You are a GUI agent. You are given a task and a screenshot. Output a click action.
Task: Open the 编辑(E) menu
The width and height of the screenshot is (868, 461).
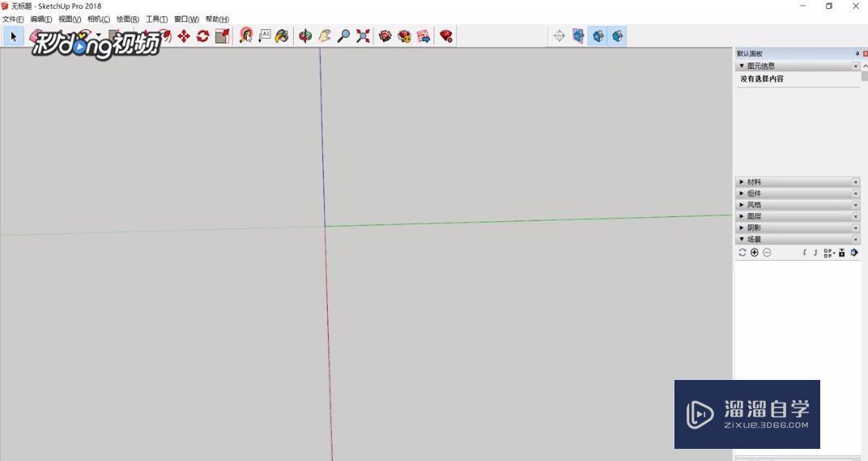click(41, 19)
